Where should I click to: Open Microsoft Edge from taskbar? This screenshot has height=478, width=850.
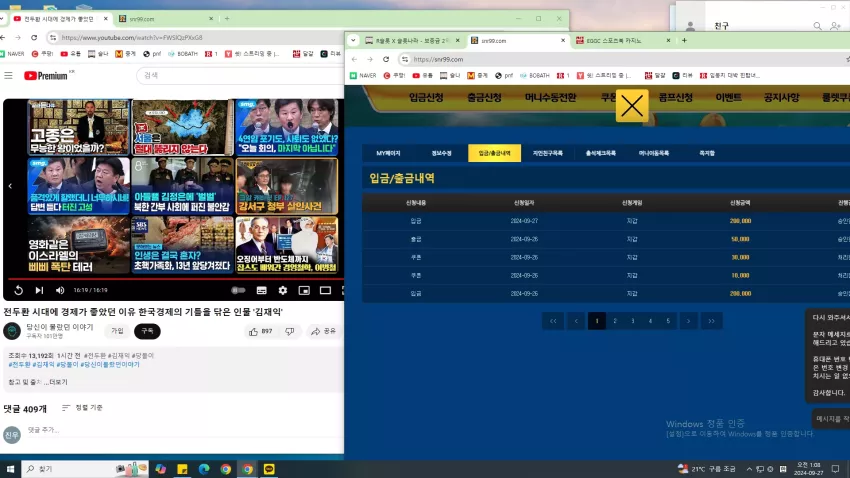204,469
